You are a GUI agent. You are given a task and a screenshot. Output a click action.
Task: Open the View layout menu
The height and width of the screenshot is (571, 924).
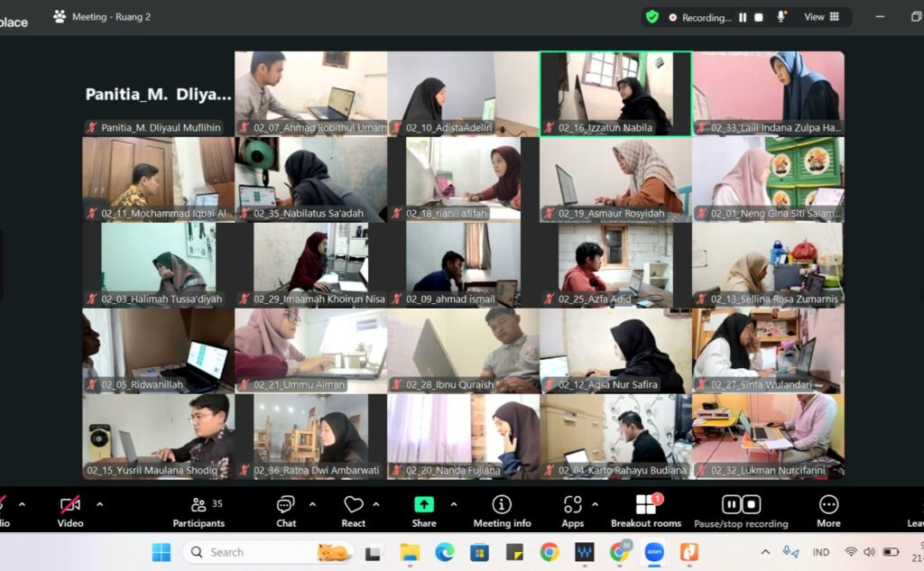(x=821, y=16)
